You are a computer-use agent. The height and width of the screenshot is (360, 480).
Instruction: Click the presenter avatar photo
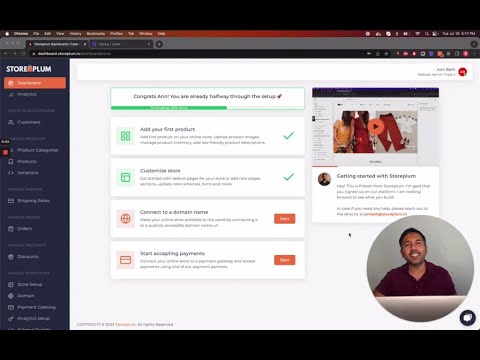click(x=324, y=179)
